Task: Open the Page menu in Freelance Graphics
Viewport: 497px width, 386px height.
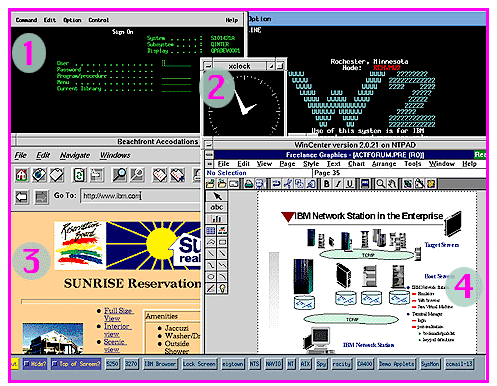Action: pos(287,164)
